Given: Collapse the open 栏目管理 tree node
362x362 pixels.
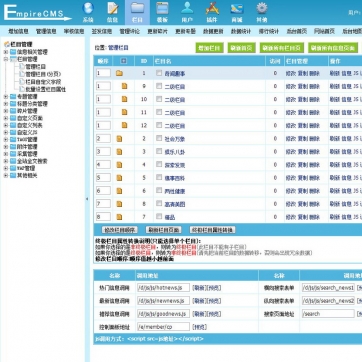Looking at the screenshot, I should pyautogui.click(x=6, y=59).
